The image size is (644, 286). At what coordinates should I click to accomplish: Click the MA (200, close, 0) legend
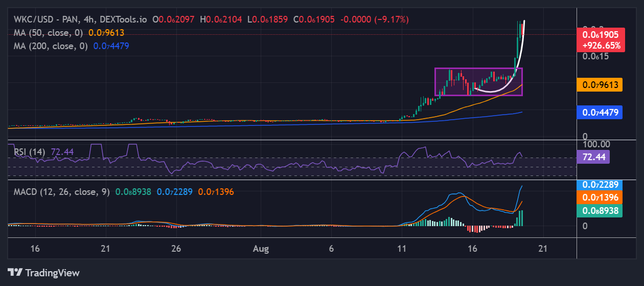51,46
